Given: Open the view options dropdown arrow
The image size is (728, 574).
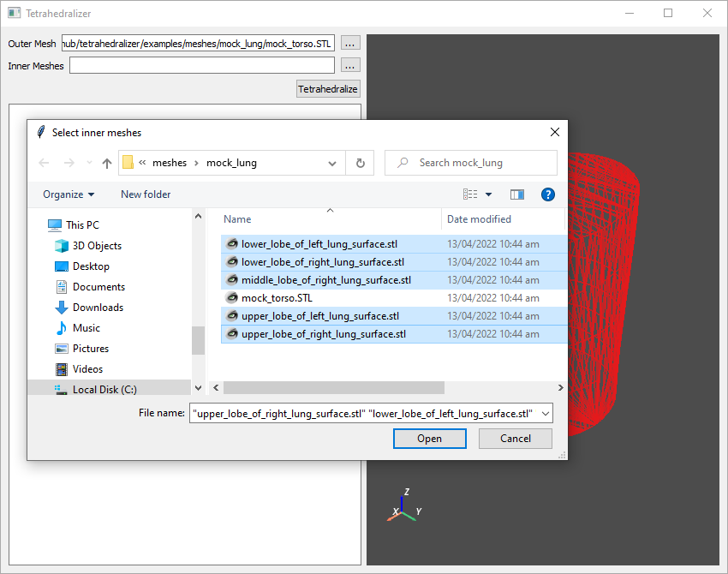Looking at the screenshot, I should 489,194.
